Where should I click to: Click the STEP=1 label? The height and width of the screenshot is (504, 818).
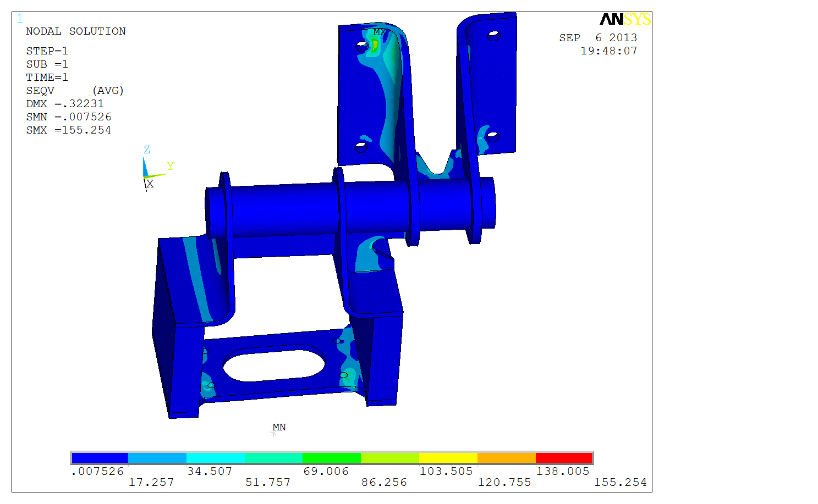(47, 51)
